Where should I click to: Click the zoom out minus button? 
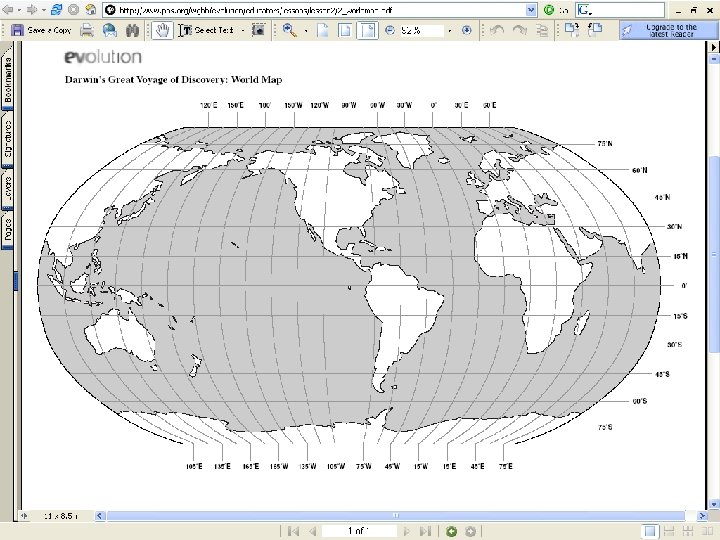pos(389,30)
